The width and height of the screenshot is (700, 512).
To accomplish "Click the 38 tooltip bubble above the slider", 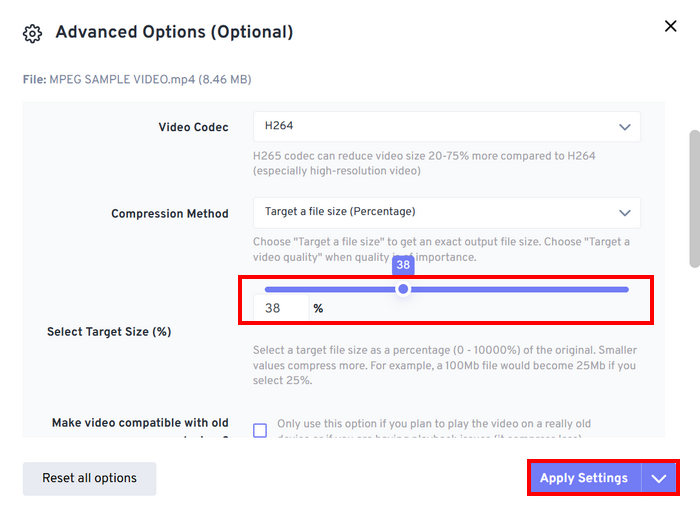I will click(x=403, y=265).
